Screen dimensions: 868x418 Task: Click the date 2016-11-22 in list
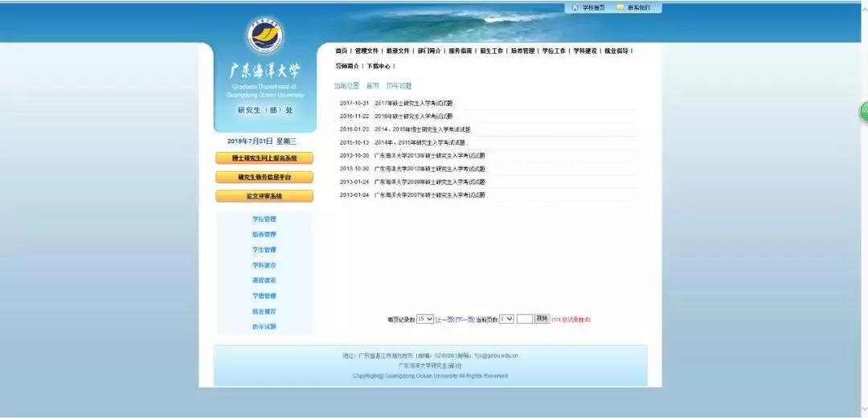click(354, 117)
